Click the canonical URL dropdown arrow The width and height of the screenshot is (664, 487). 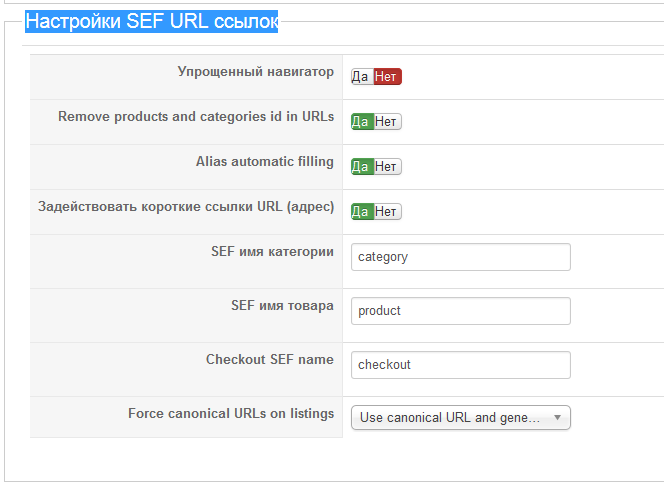(557, 417)
